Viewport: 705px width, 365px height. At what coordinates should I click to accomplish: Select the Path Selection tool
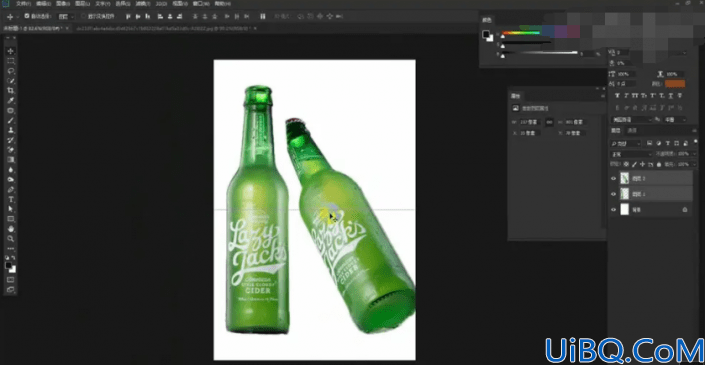pos(11,209)
